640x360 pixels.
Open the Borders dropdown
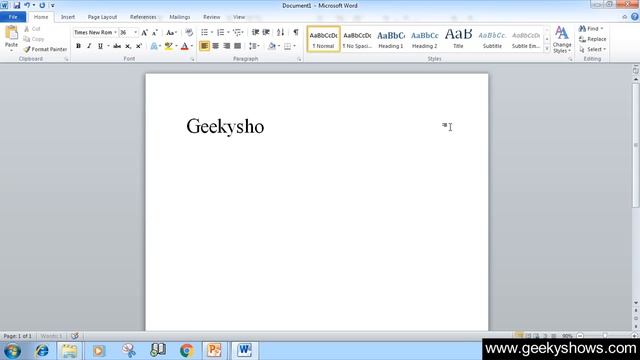289,46
